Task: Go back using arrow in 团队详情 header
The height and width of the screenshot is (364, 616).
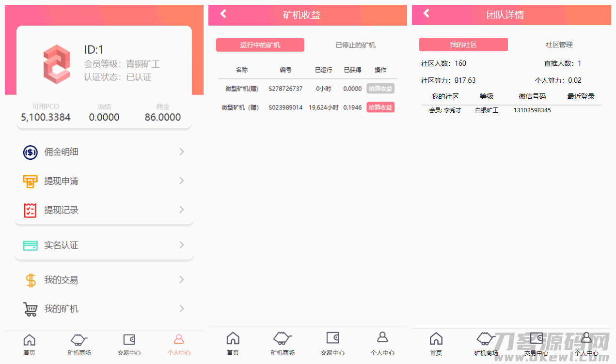Action: [426, 14]
